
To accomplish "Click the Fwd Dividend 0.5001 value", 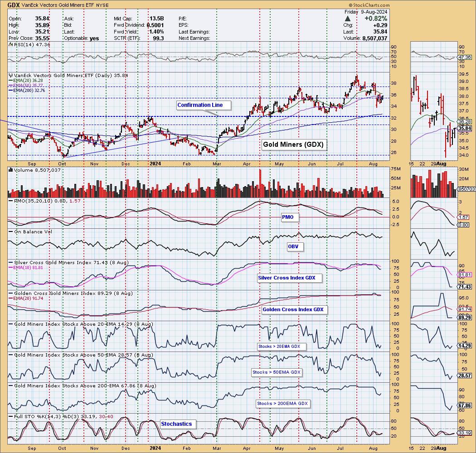I will (x=155, y=25).
